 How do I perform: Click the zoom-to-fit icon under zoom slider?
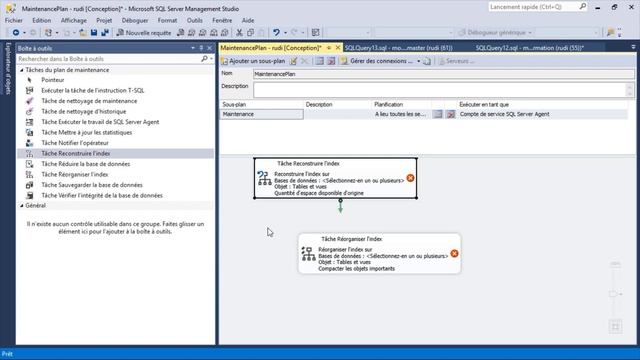[x=616, y=327]
